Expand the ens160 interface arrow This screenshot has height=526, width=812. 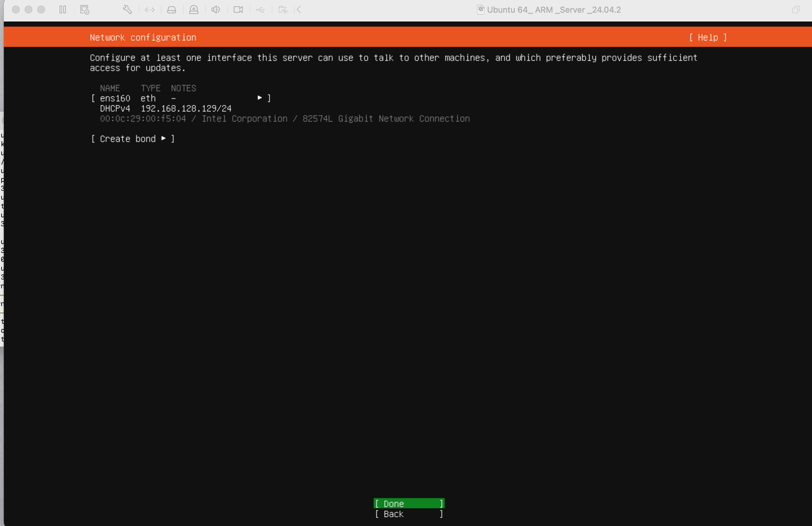(260, 98)
